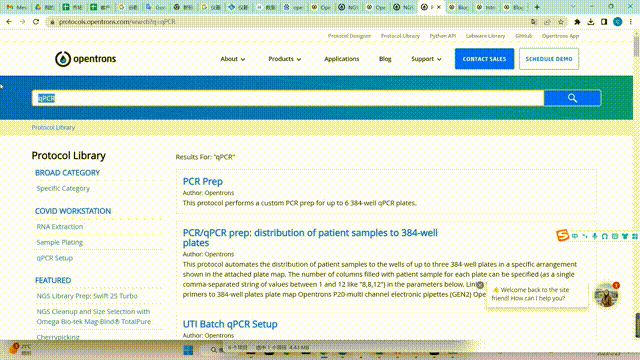The width and height of the screenshot is (640, 360).
Task: Open RNA Extraction category
Action: [60, 227]
